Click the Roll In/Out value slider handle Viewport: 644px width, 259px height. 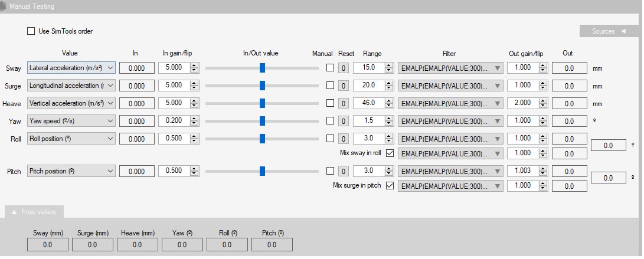(x=262, y=139)
